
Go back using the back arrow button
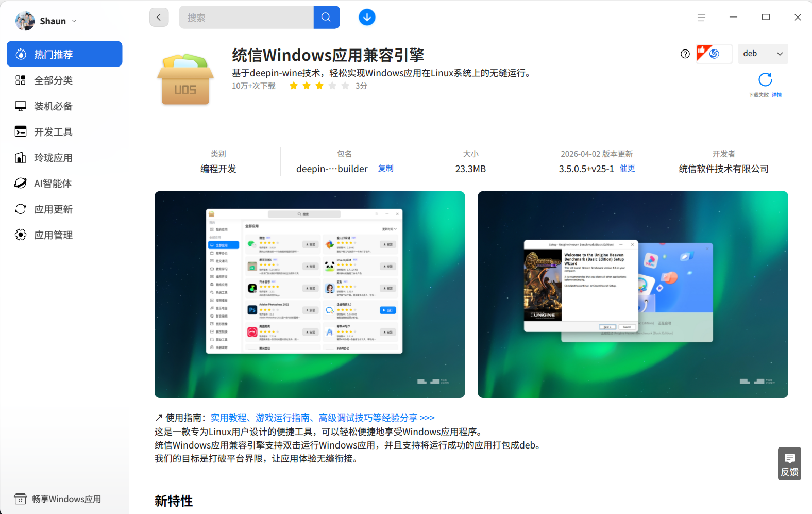(159, 18)
